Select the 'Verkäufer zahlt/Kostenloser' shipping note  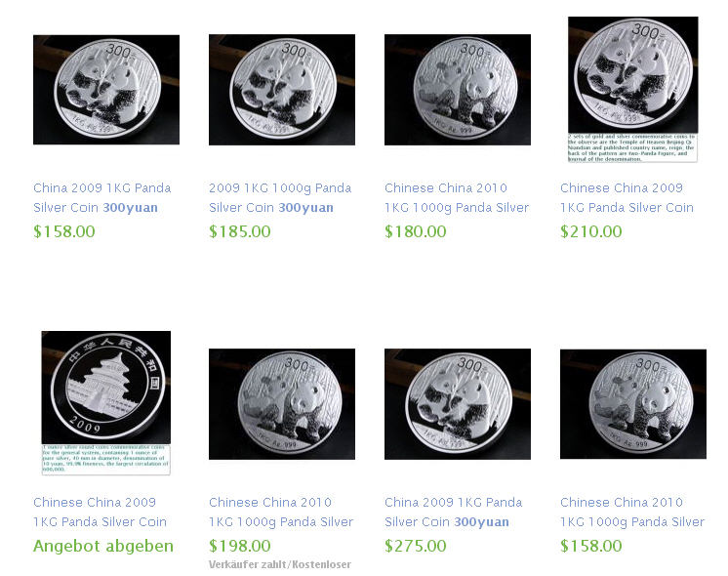point(280,564)
